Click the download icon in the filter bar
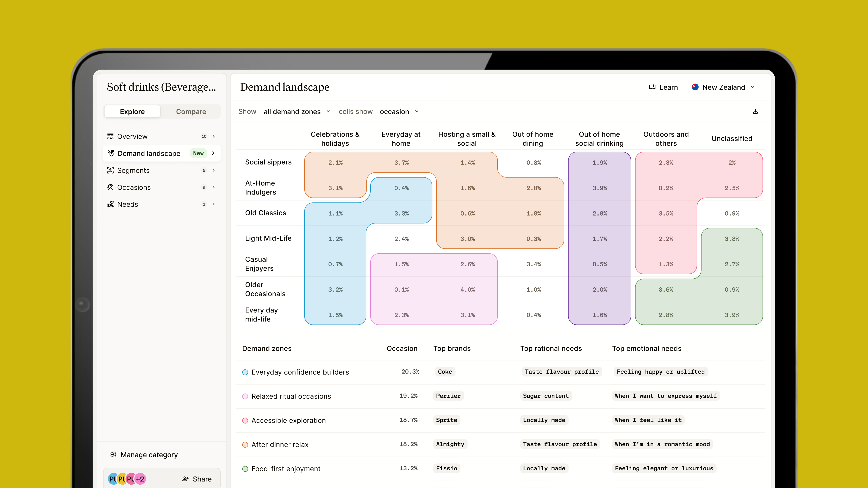 (755, 111)
